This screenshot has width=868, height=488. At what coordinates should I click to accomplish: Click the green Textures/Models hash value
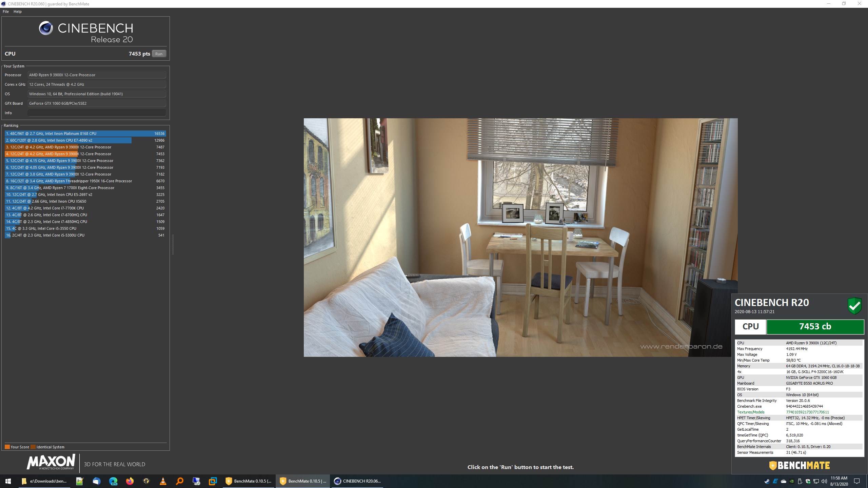807,412
